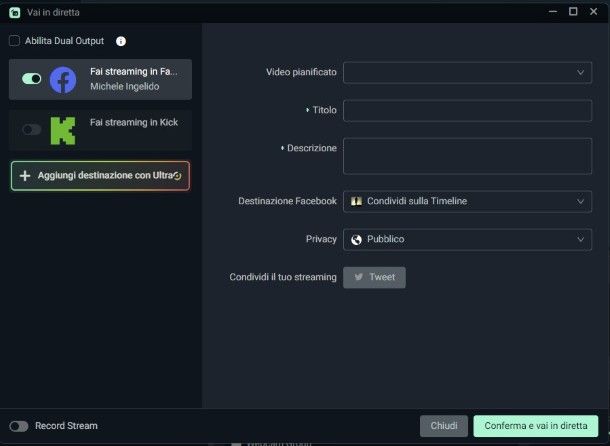Open the Destinazione Facebook dropdown

pos(467,201)
